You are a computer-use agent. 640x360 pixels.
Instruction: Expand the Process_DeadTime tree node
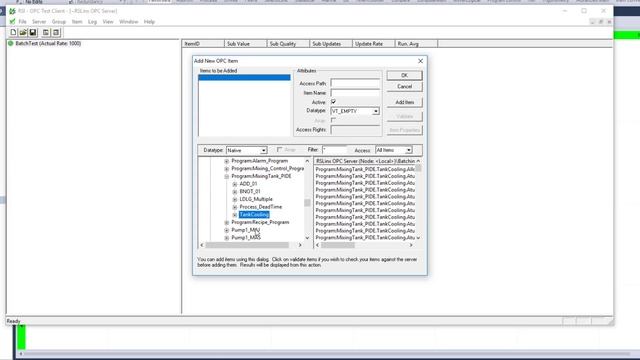235,207
